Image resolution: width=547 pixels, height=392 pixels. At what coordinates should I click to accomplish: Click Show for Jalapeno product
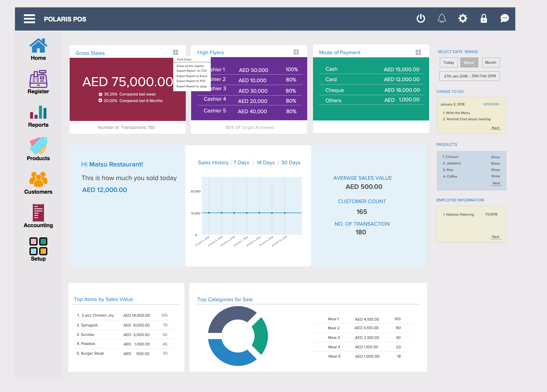[495, 164]
